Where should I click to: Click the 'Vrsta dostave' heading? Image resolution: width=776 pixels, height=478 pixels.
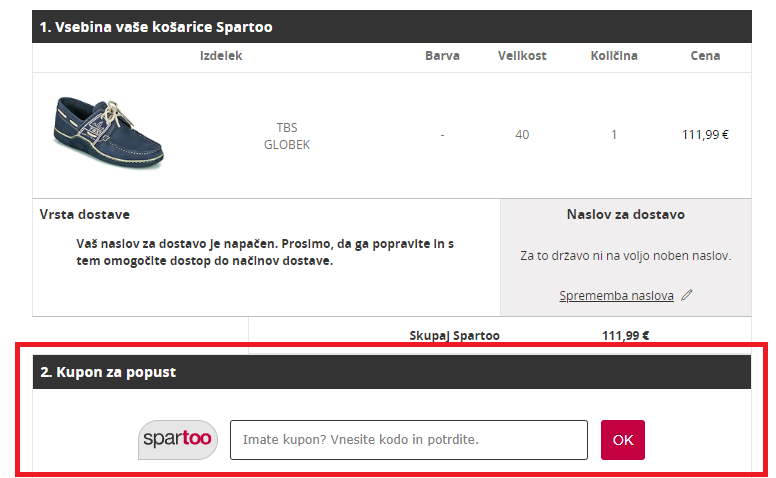coord(85,214)
